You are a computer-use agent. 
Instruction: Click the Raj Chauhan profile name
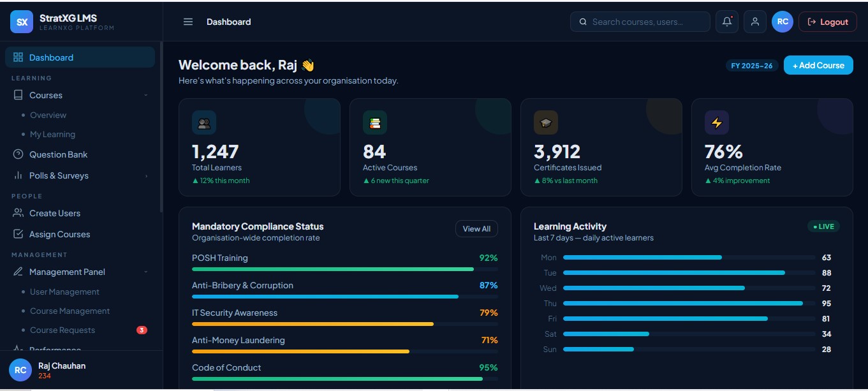click(x=62, y=365)
